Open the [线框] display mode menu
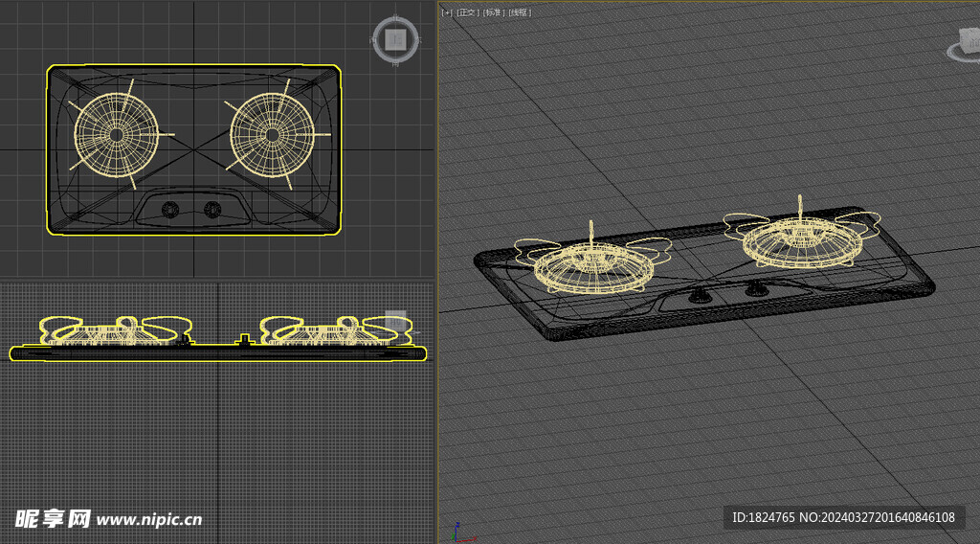 [x=520, y=12]
